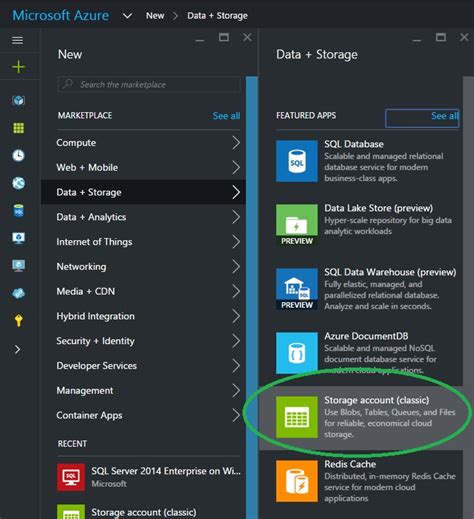Select the Container Apps category
474x519 pixels.
coord(143,415)
